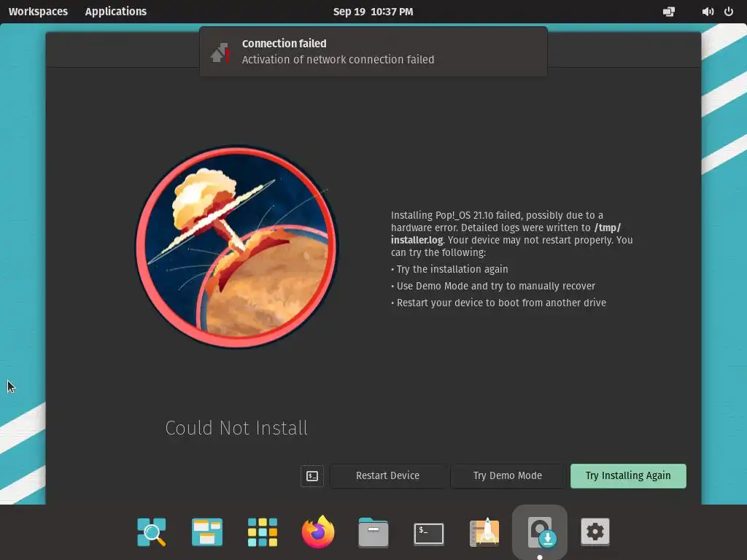Launch the search launcher from the dock
The width and height of the screenshot is (747, 560).
pos(152,532)
